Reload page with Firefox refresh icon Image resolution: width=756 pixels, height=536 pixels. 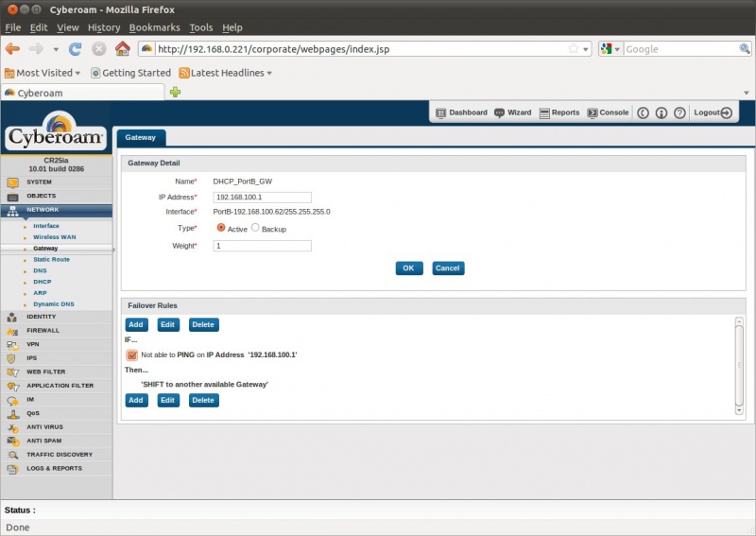pos(76,48)
